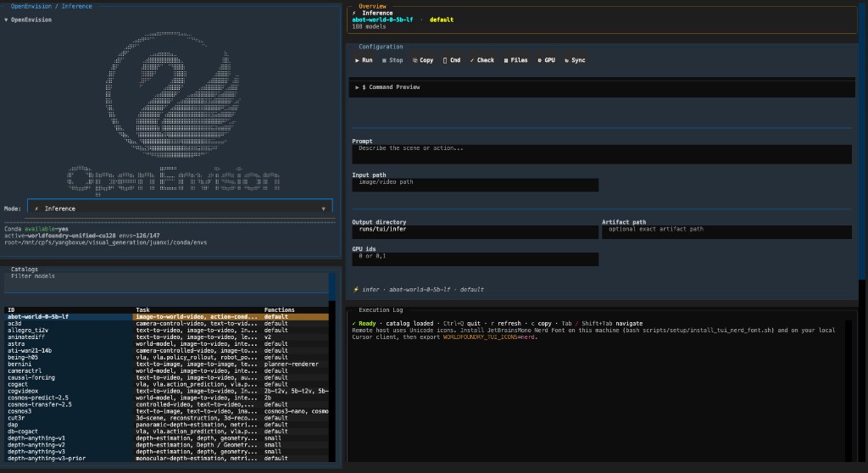
Task: Focus the Prompt input field
Action: [602, 154]
